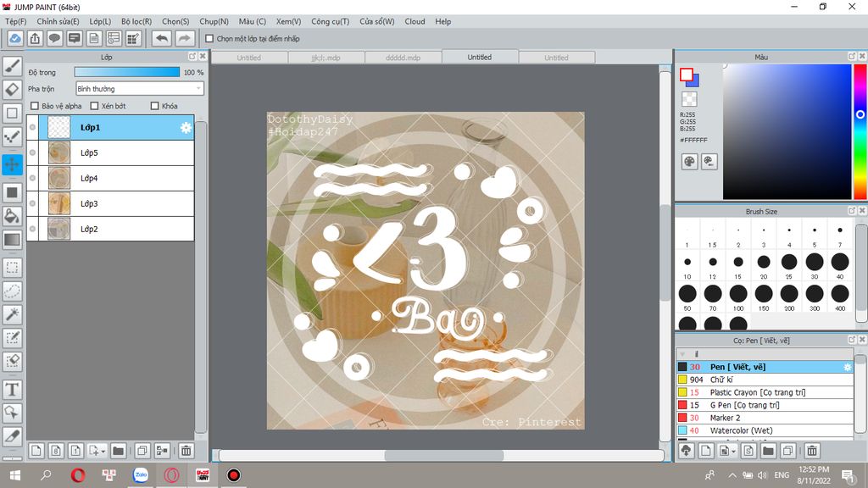This screenshot has height=488, width=868.
Task: Select the Eraser tool
Action: click(x=12, y=90)
